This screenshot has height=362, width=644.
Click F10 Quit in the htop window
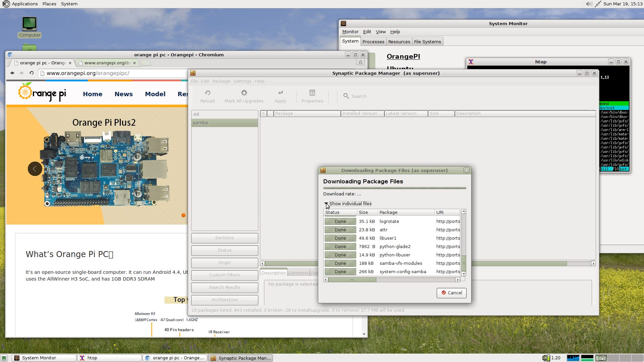620,169
